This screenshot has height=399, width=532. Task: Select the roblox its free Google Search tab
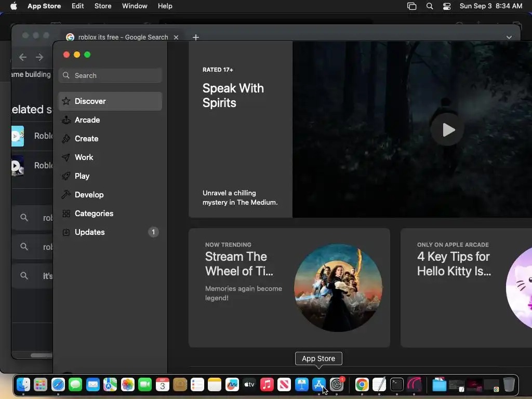click(123, 37)
